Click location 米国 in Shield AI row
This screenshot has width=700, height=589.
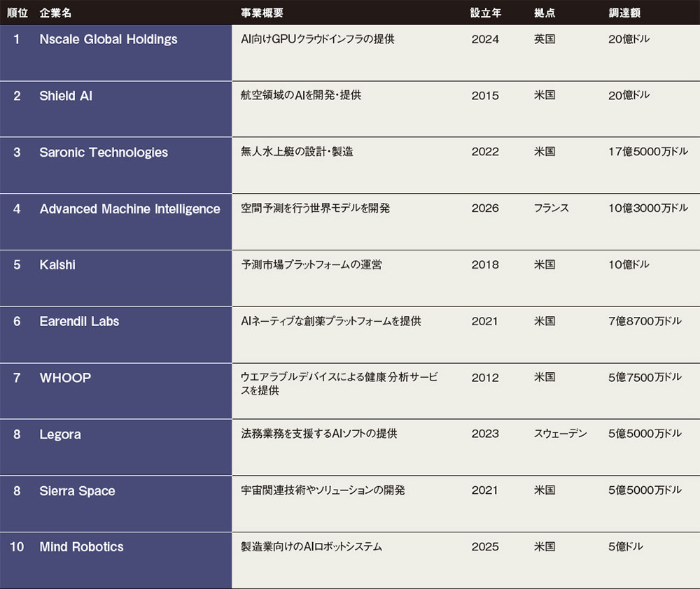point(545,95)
